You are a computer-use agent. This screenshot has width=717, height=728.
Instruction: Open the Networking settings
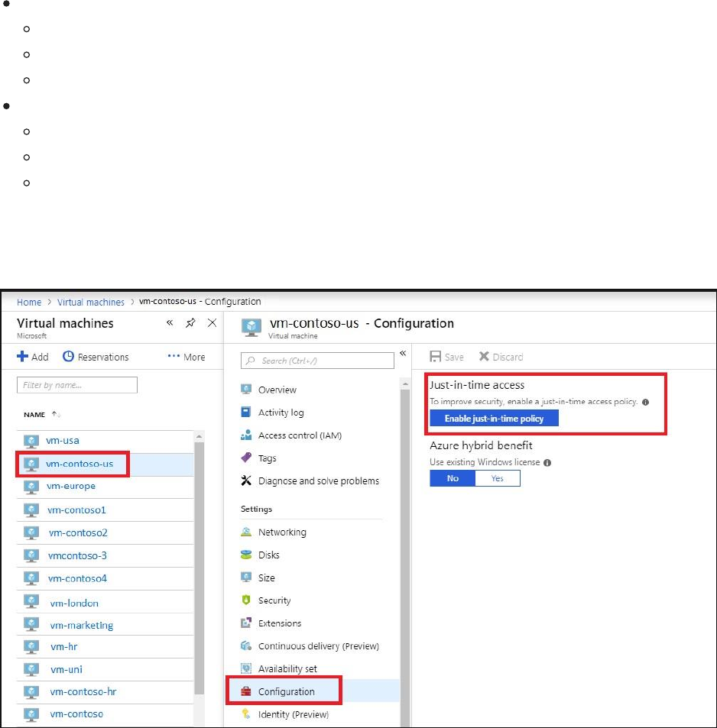coord(282,532)
